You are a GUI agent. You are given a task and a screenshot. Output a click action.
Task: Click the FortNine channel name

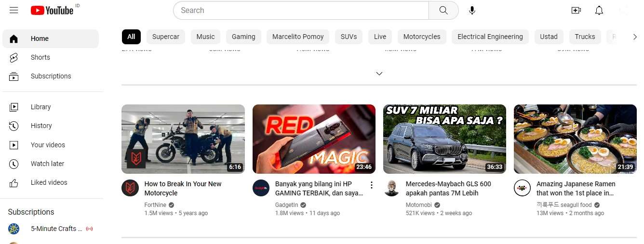point(155,205)
